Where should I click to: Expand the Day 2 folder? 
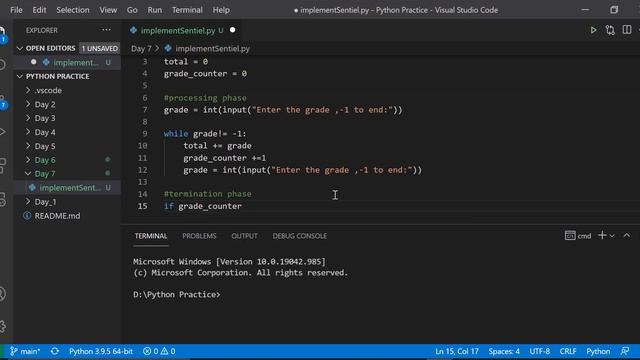point(28,104)
